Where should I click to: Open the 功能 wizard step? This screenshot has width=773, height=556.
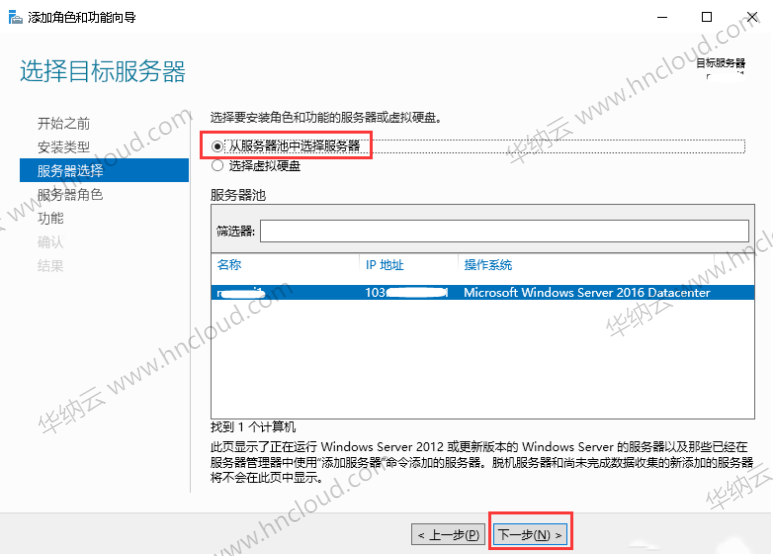51,218
